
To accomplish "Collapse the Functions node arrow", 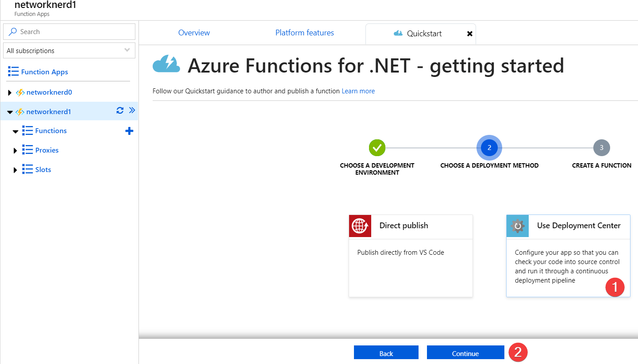I will click(15, 131).
